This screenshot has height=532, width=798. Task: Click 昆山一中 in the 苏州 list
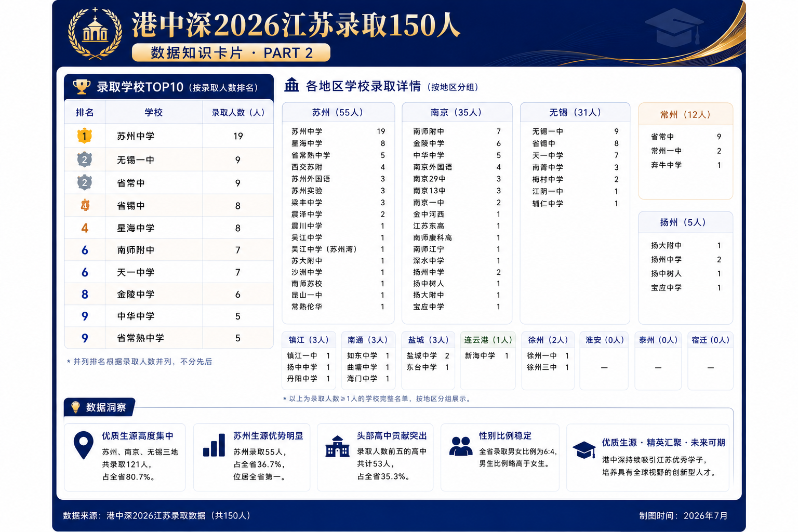[307, 295]
